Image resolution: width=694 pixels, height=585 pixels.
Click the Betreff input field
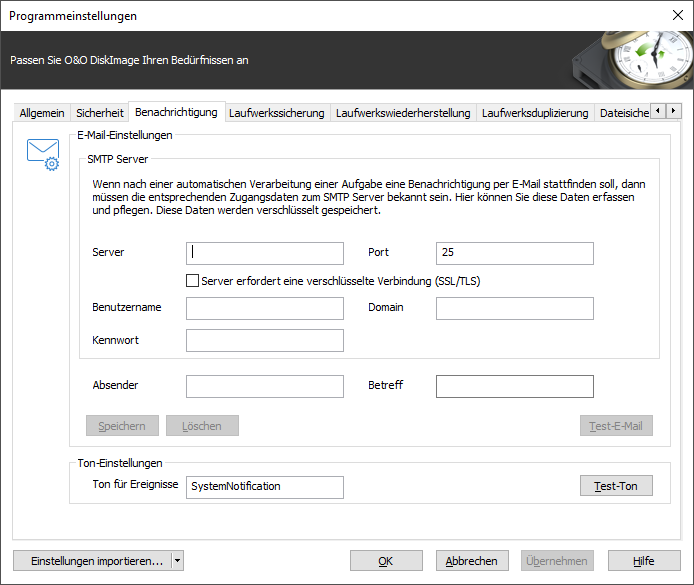(x=515, y=386)
